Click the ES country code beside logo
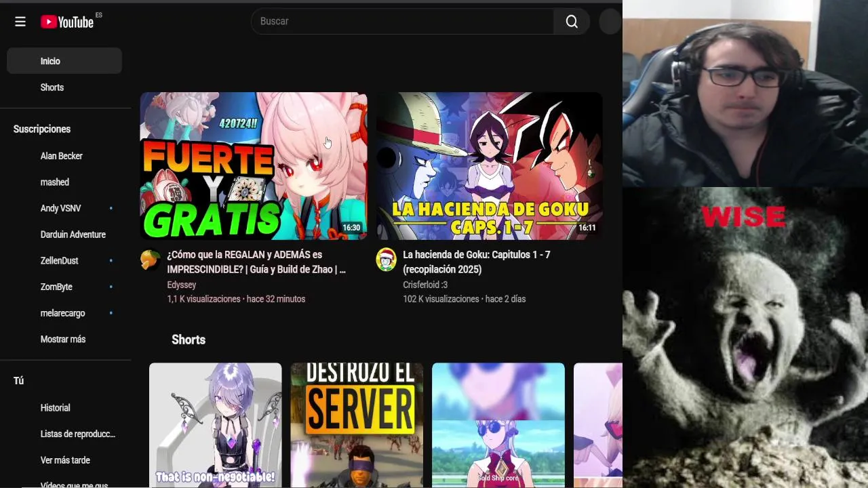Screen dimensions: 868x488 coord(99,15)
